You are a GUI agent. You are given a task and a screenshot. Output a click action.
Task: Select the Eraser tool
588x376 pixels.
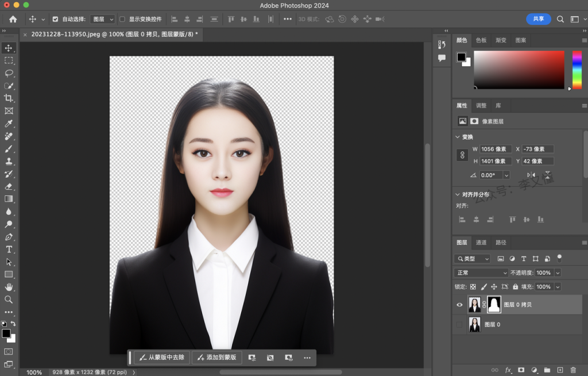click(x=9, y=186)
